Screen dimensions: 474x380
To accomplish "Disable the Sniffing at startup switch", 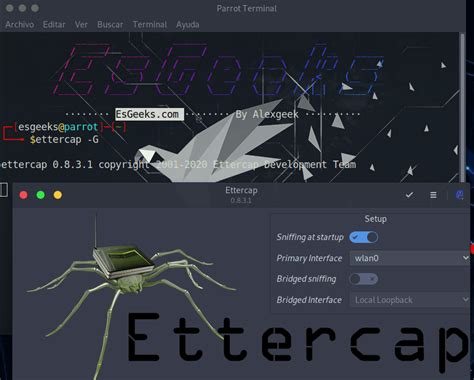I will point(363,237).
